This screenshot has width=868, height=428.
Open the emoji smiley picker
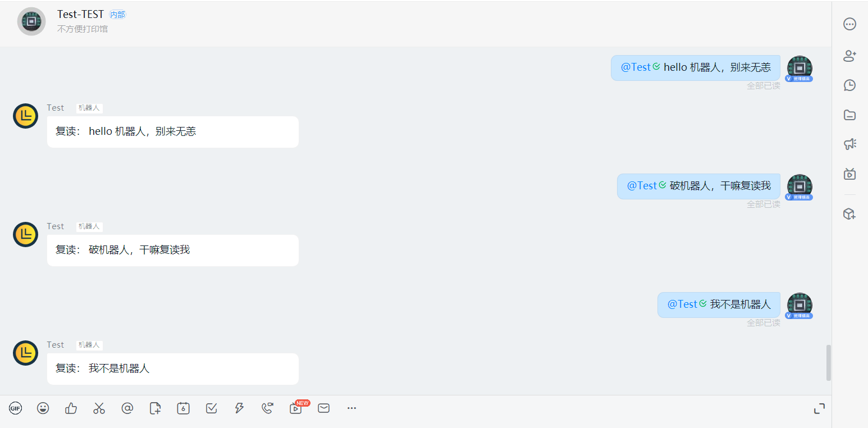coord(43,408)
